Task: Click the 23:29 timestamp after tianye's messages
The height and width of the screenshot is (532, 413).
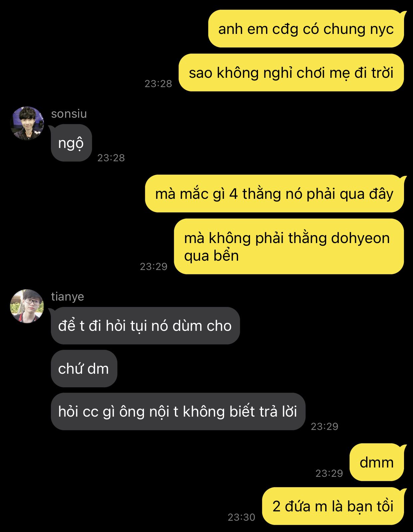Action: pos(325,426)
